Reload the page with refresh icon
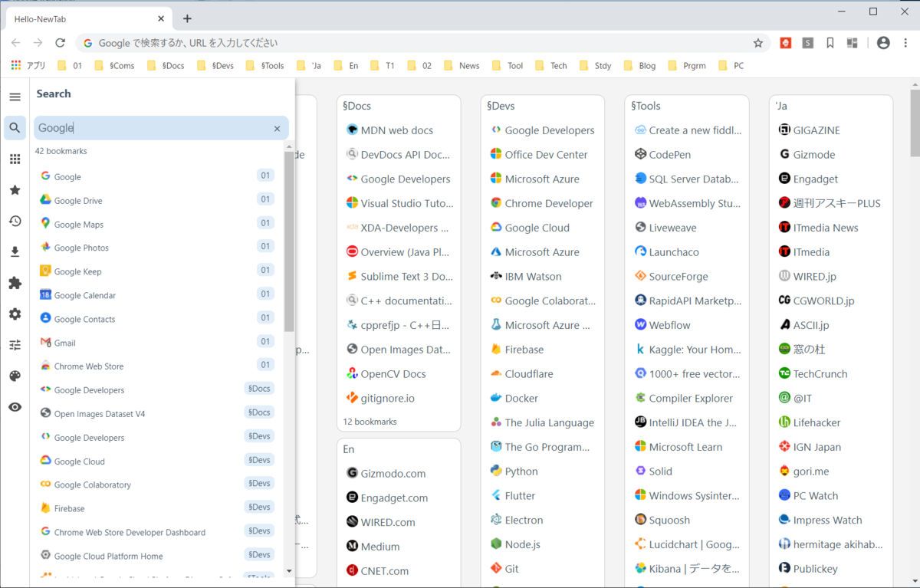This screenshot has width=920, height=588. click(x=60, y=43)
